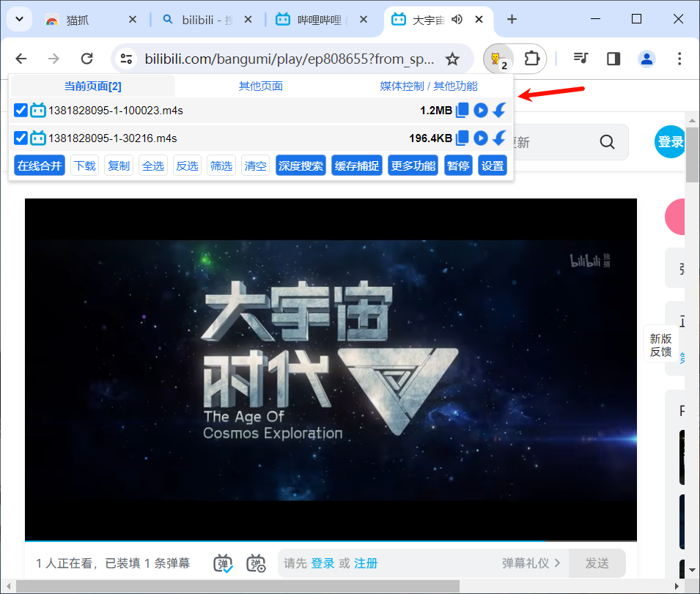The image size is (700, 594).
Task: Switch to 其他页面 tab
Action: (261, 86)
